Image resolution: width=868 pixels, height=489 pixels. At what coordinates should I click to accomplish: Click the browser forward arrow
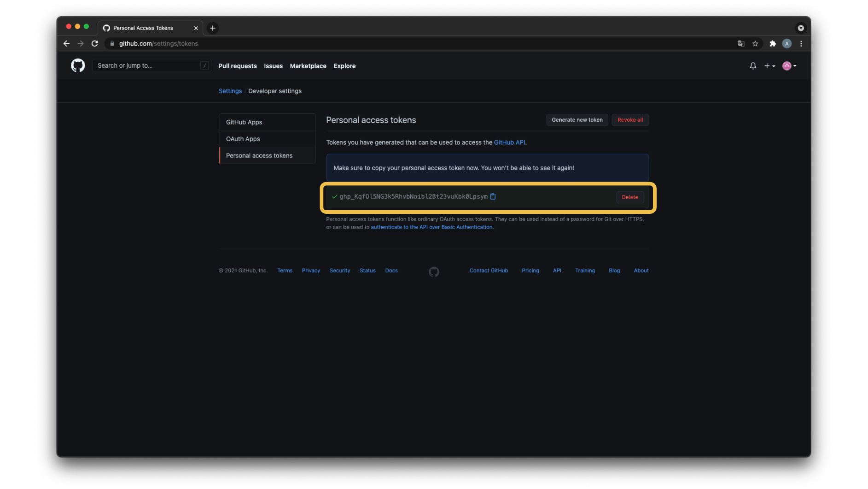click(81, 43)
